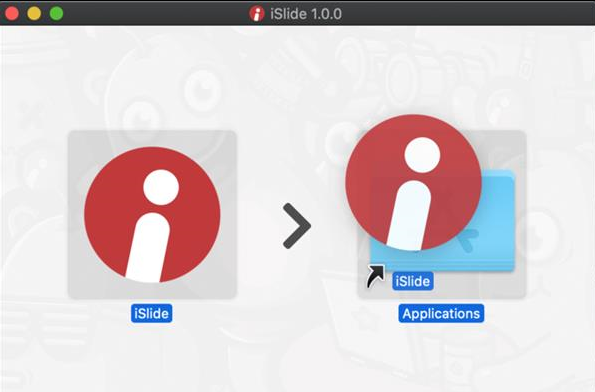The height and width of the screenshot is (392, 595).
Task: Click the "iSlide" label under left icon
Action: pyautogui.click(x=152, y=313)
